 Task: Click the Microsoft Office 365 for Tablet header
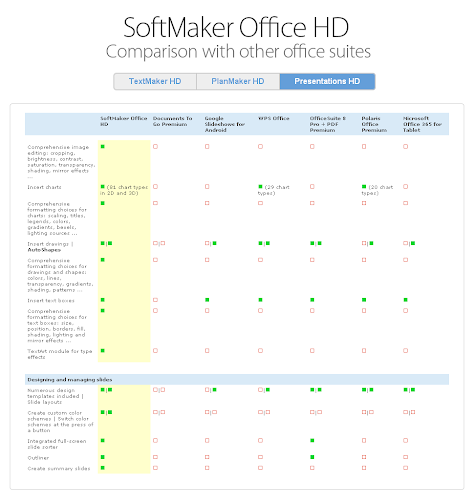click(x=422, y=124)
